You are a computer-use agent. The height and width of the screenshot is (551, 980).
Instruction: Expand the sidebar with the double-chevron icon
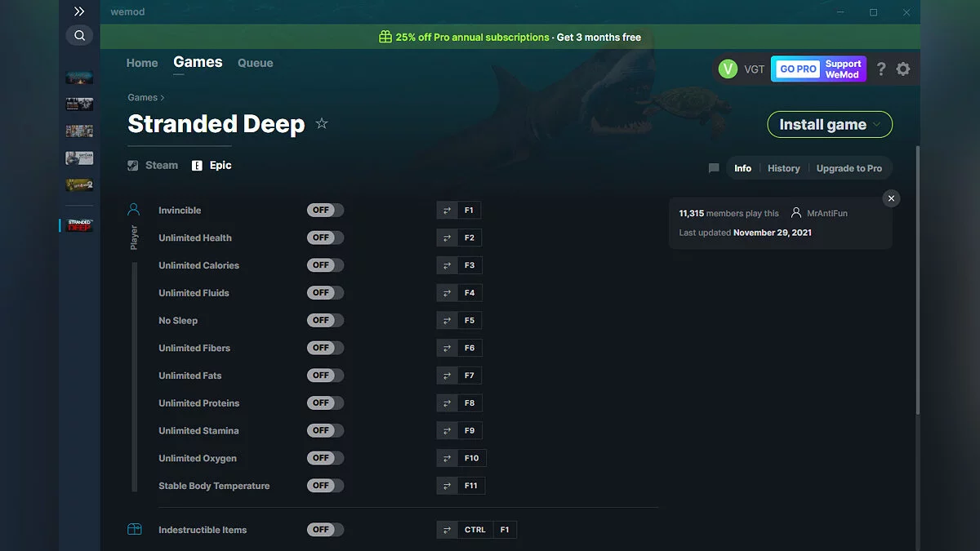[79, 11]
